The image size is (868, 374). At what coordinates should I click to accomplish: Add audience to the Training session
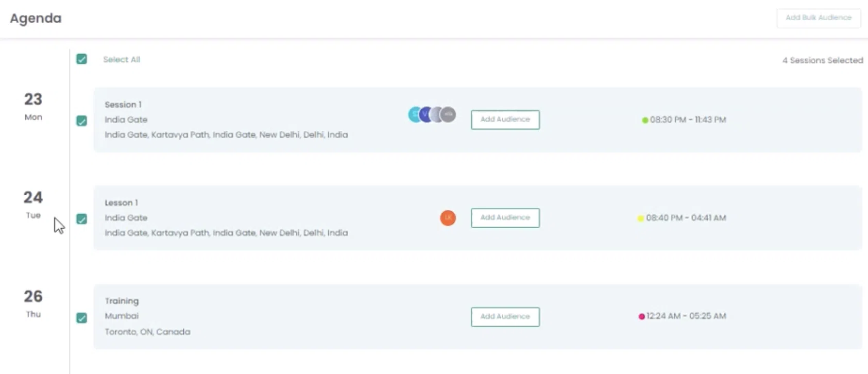point(505,317)
